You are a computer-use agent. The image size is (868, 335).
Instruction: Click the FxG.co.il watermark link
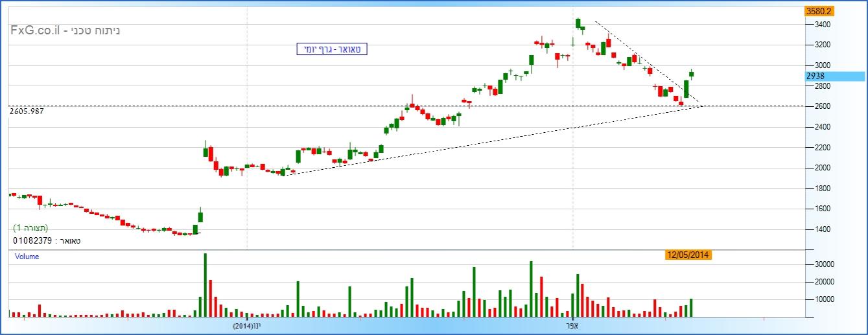pyautogui.click(x=36, y=31)
